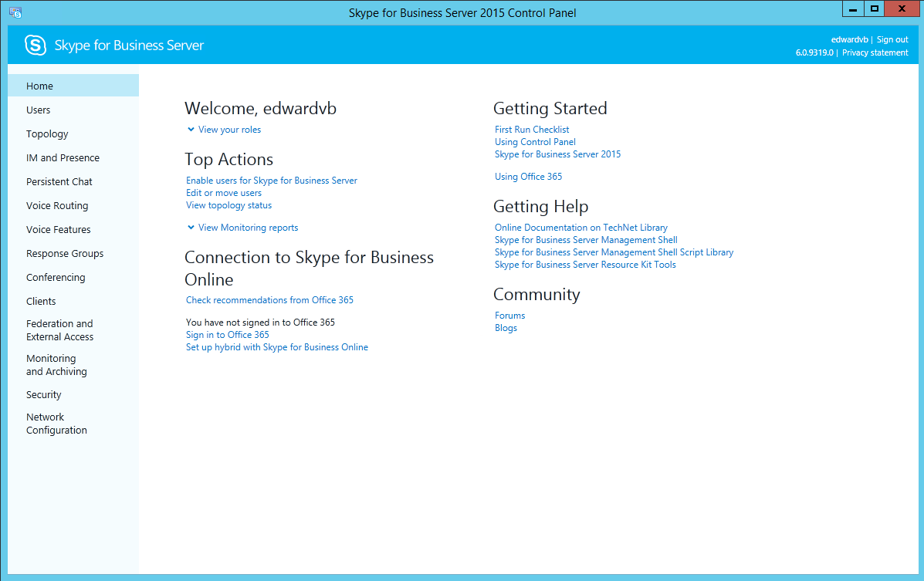Go to the Topology section
924x581 pixels.
[x=47, y=134]
